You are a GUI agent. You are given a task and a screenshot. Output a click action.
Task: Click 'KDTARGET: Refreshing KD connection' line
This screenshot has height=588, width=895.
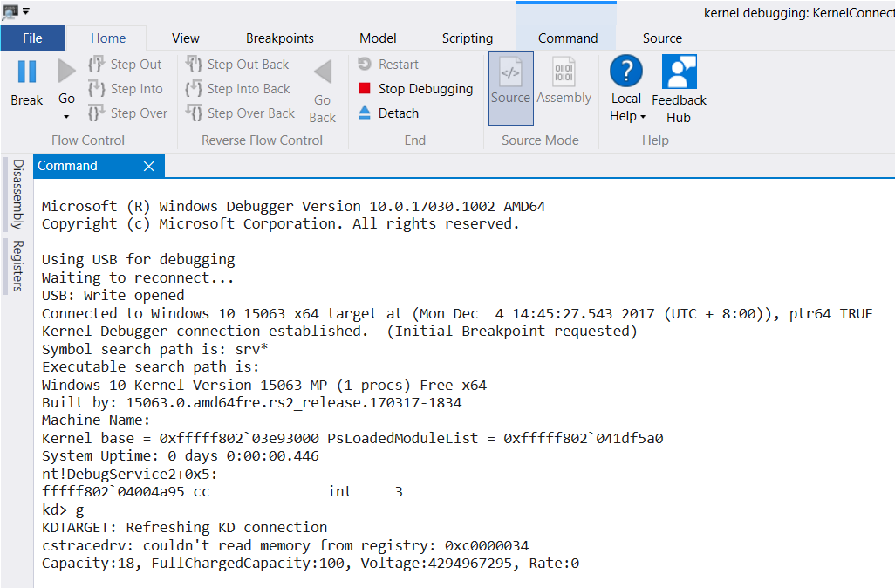(184, 527)
